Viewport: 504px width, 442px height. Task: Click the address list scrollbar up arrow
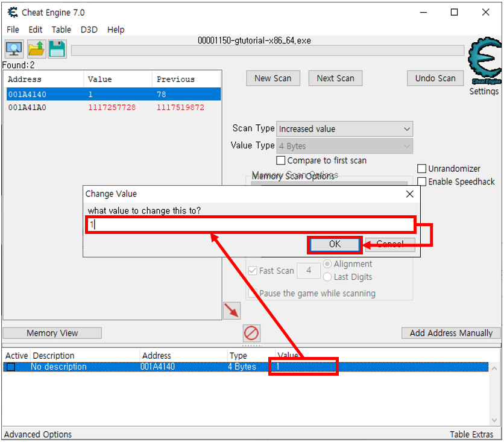tap(494, 368)
